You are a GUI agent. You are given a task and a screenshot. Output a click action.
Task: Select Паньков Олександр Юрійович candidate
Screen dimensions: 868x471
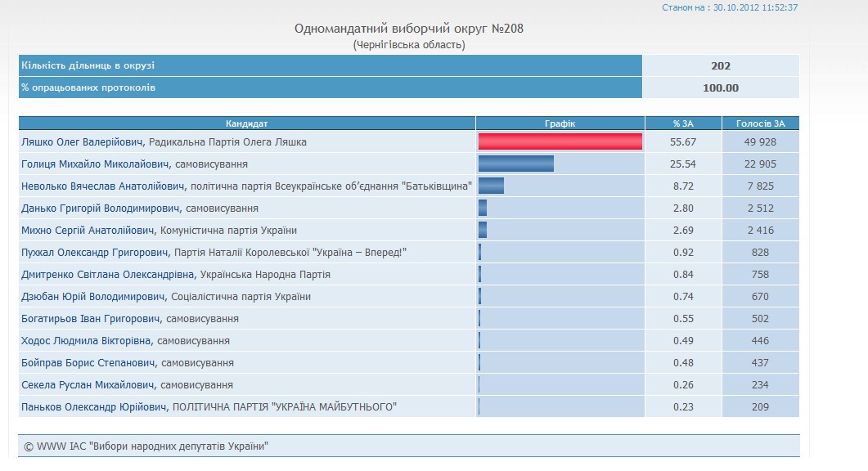click(93, 407)
